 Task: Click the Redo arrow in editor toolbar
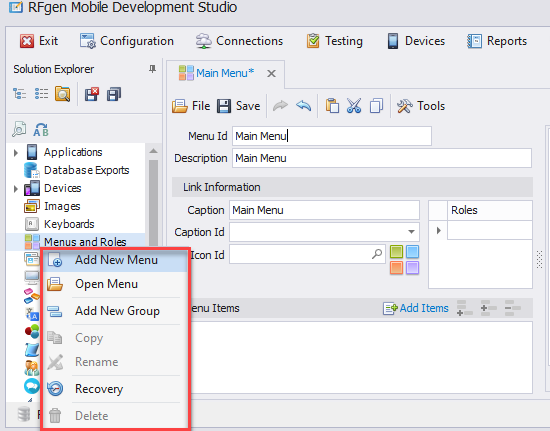[x=280, y=106]
